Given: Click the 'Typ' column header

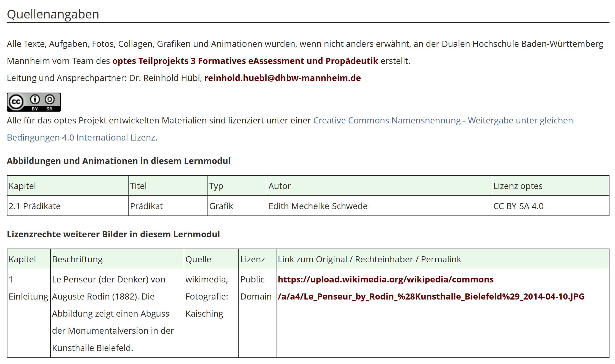Looking at the screenshot, I should click(x=216, y=186).
